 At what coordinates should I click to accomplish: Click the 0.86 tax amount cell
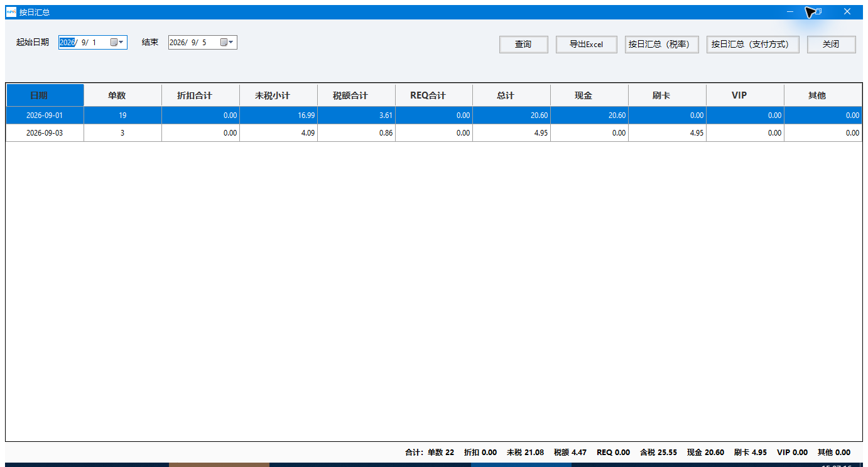(356, 133)
